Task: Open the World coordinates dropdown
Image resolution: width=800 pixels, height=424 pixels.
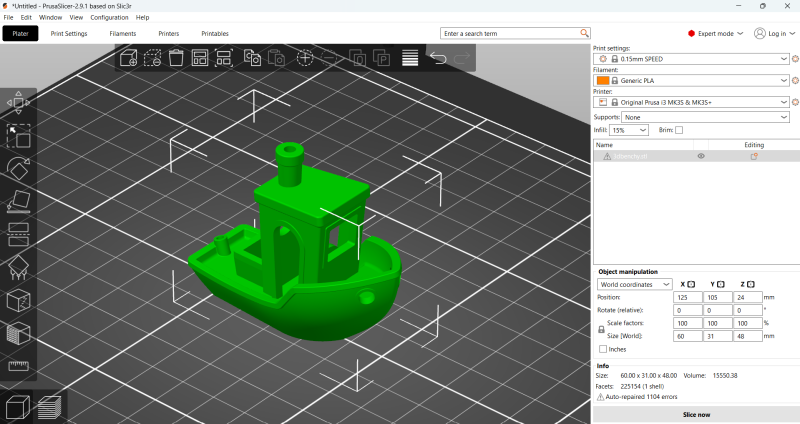Action: 635,284
